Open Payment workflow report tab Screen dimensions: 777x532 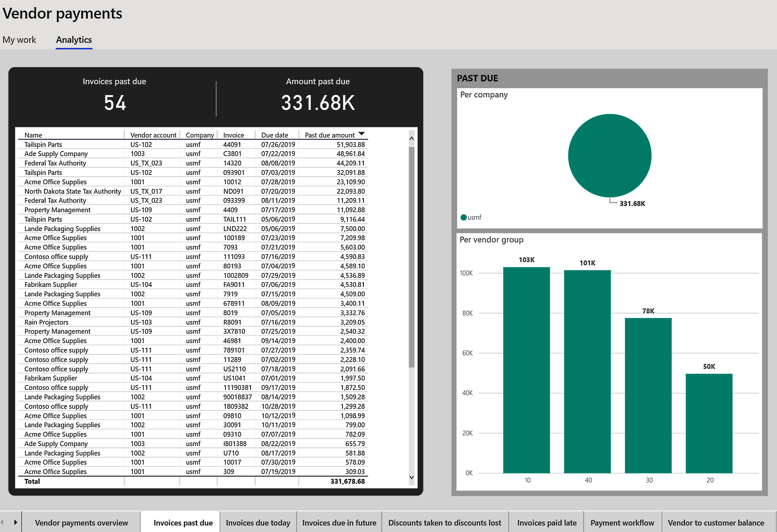[622, 523]
